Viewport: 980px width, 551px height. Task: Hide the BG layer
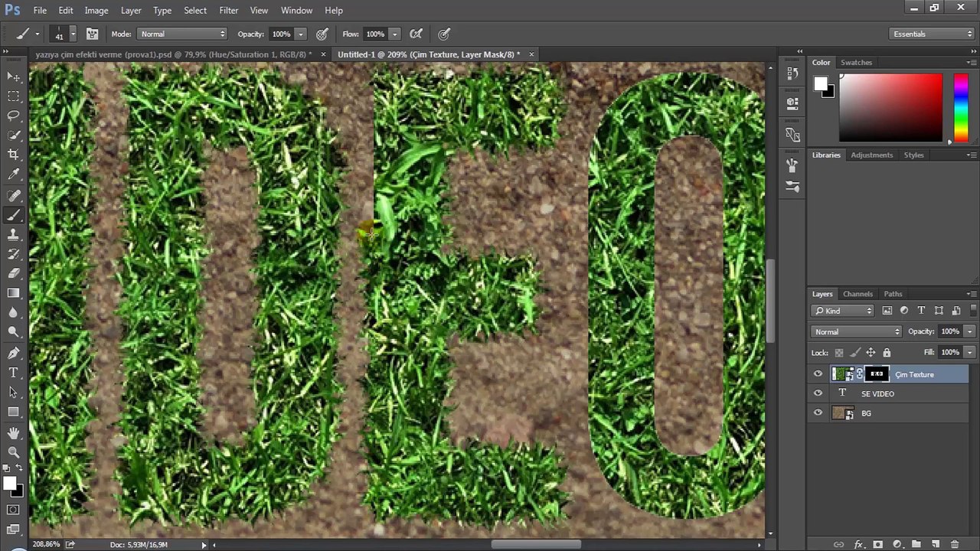coord(818,413)
